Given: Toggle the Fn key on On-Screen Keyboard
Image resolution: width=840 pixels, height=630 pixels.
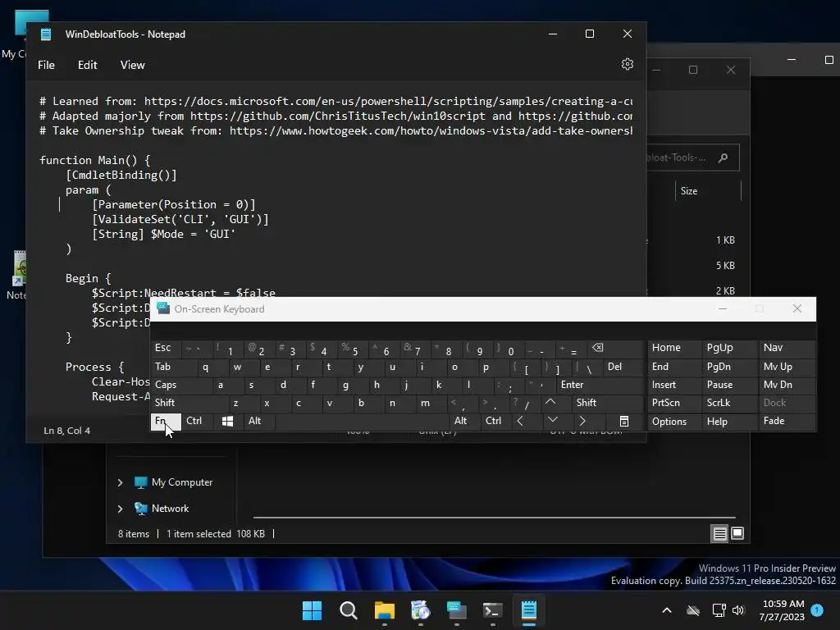Looking at the screenshot, I should tap(166, 421).
